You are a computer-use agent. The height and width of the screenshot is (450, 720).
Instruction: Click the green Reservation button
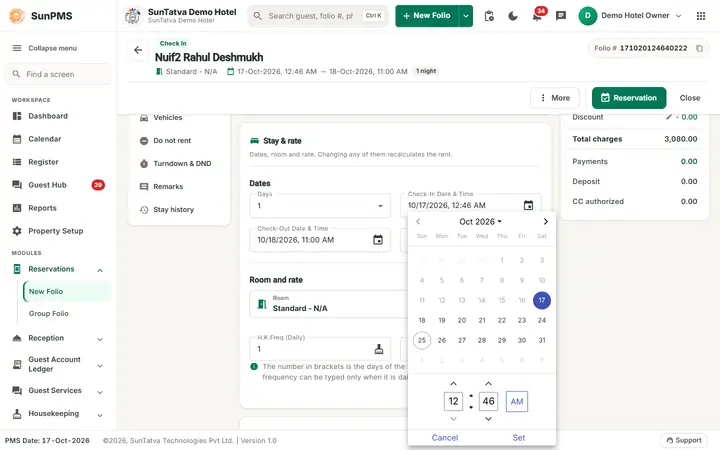tap(629, 98)
